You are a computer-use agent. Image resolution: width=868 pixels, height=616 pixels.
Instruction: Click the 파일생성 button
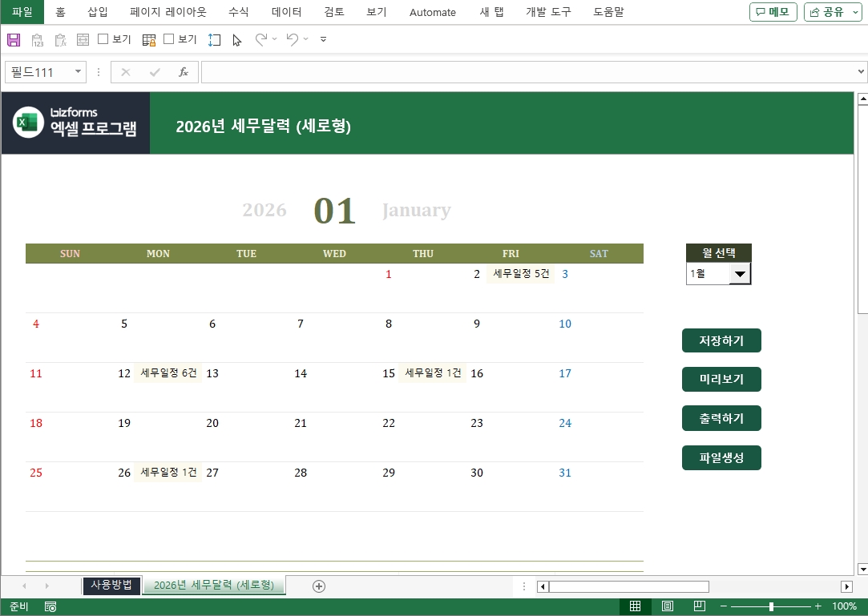click(721, 457)
